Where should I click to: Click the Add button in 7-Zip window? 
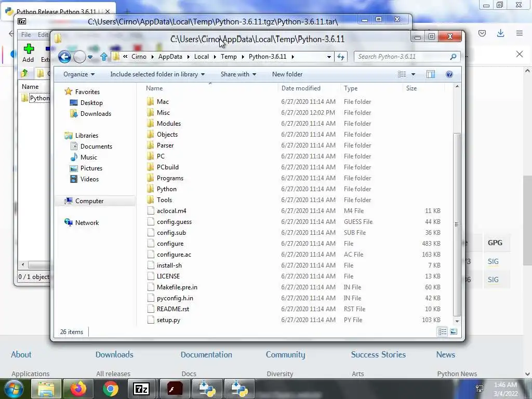28,54
